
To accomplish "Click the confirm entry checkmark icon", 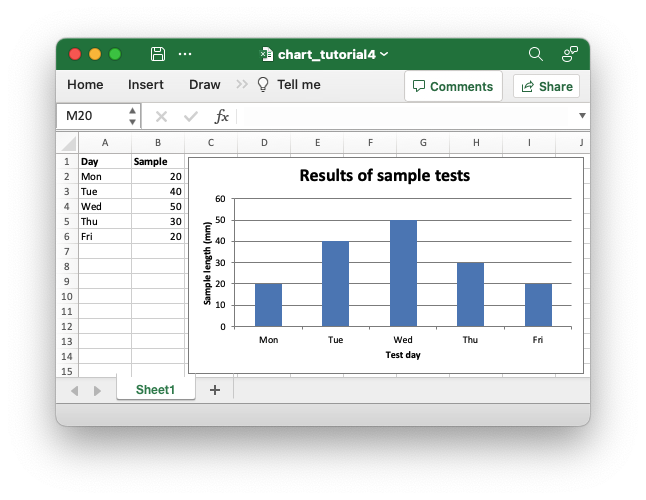I will tap(190, 116).
